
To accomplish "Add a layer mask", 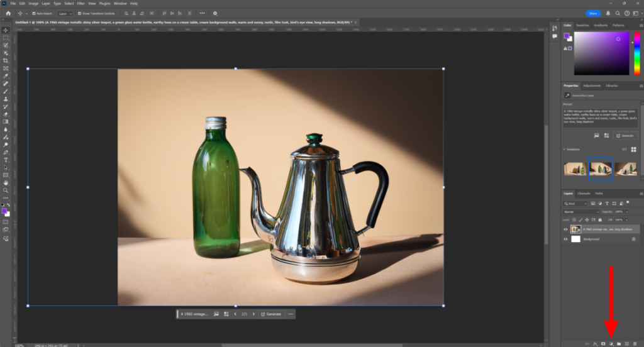I will [x=603, y=344].
